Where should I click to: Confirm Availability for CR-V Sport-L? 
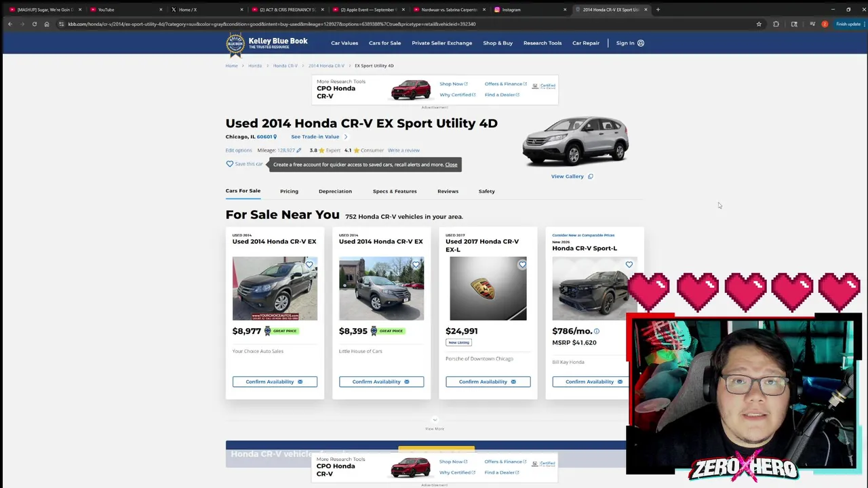tap(590, 382)
